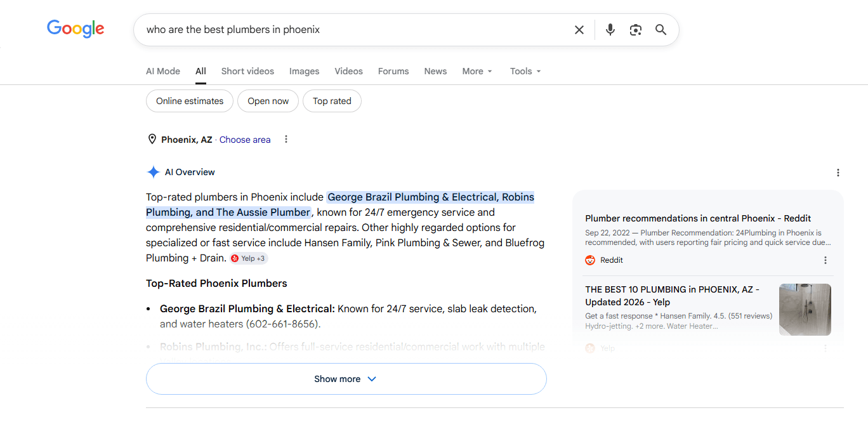Click the Yelp result shower thumbnail
The width and height of the screenshot is (868, 429).
[805, 310]
